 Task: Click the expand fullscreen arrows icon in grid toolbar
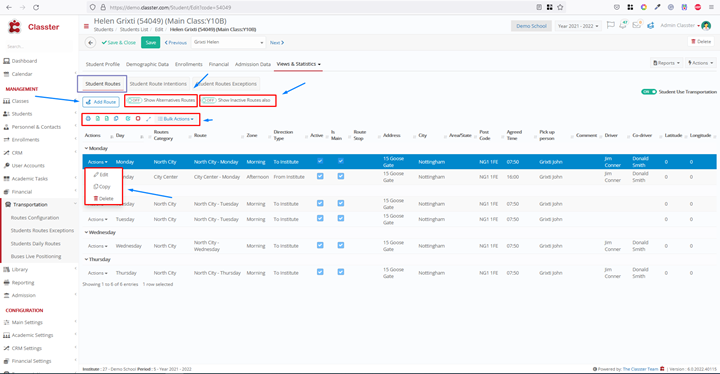(x=148, y=119)
